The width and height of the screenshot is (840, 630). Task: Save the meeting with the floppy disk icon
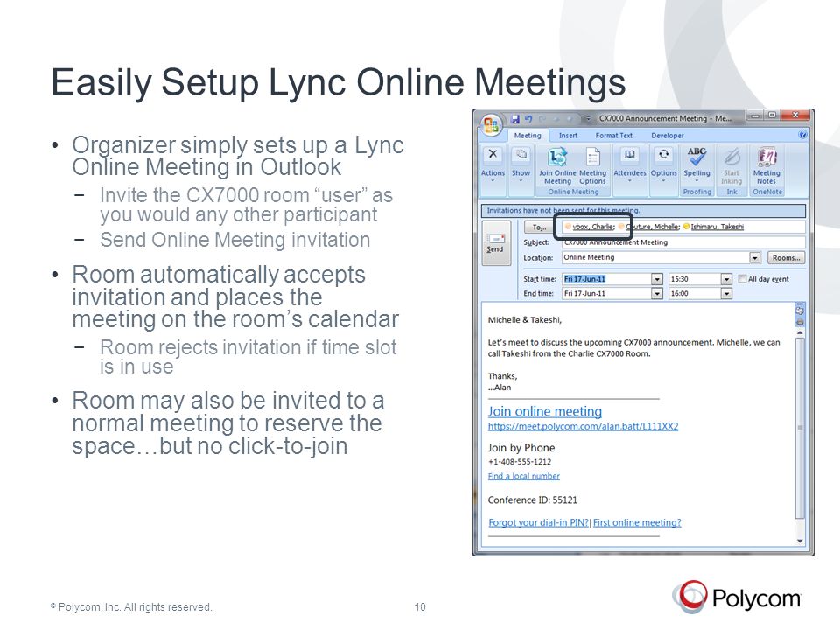tap(514, 119)
